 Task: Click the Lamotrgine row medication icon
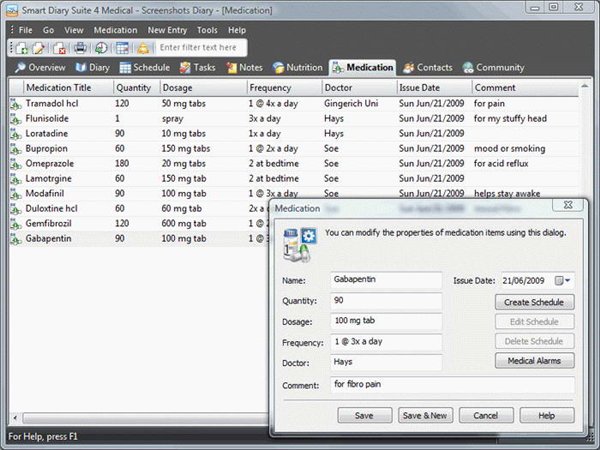click(16, 179)
